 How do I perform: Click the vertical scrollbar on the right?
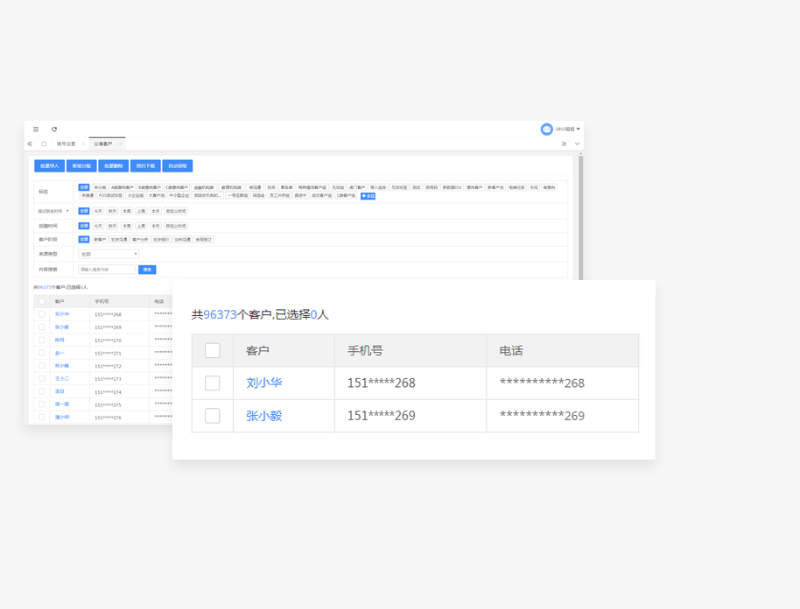[x=580, y=200]
